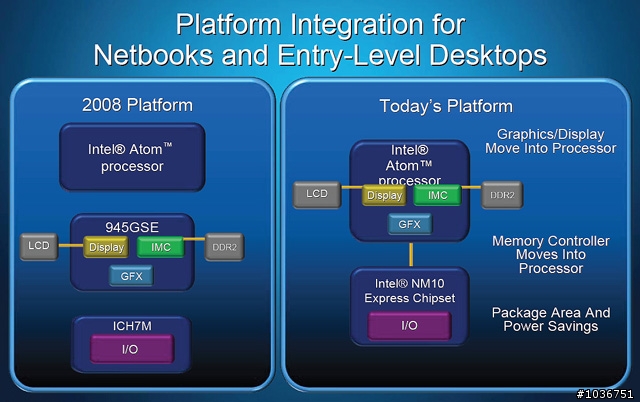Click 'Graphics/Display Move Into Processor' text

coord(551,141)
